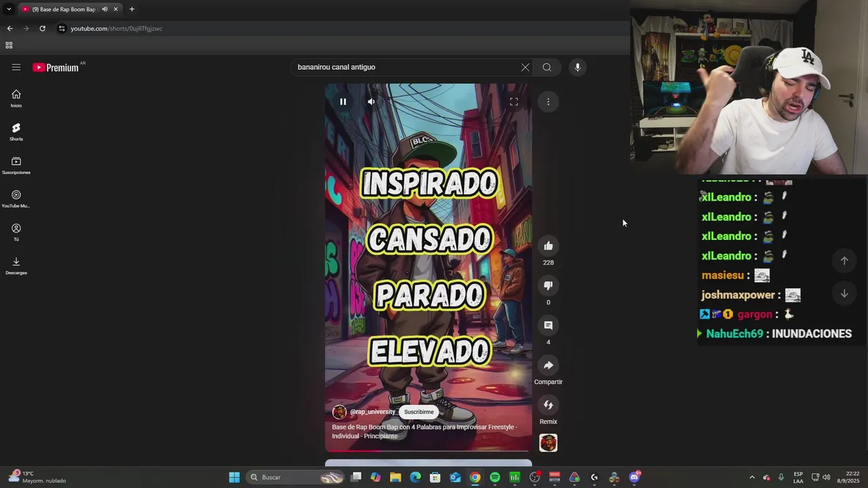This screenshot has height=488, width=868.
Task: Open Voicemeeter from the taskbar
Action: [555, 477]
